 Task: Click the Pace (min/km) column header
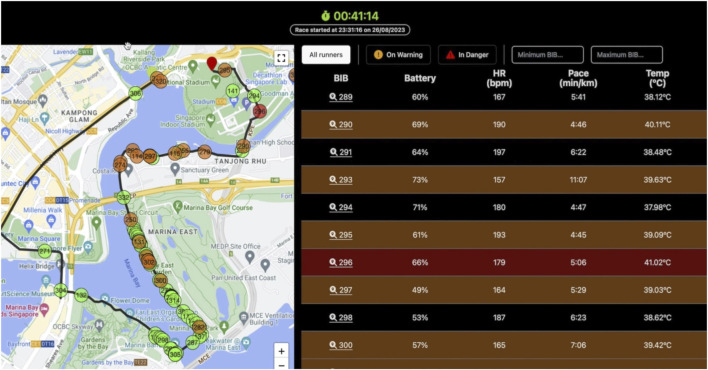tap(578, 78)
